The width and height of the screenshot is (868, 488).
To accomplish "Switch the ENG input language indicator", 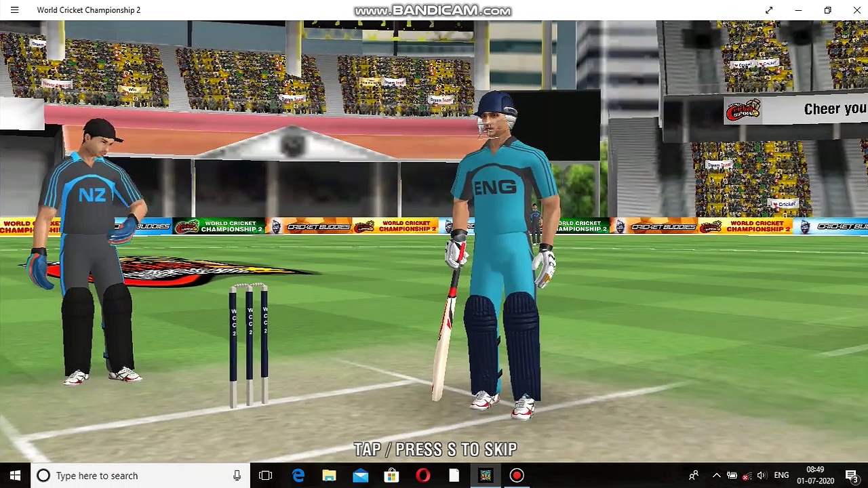I will coord(781,475).
